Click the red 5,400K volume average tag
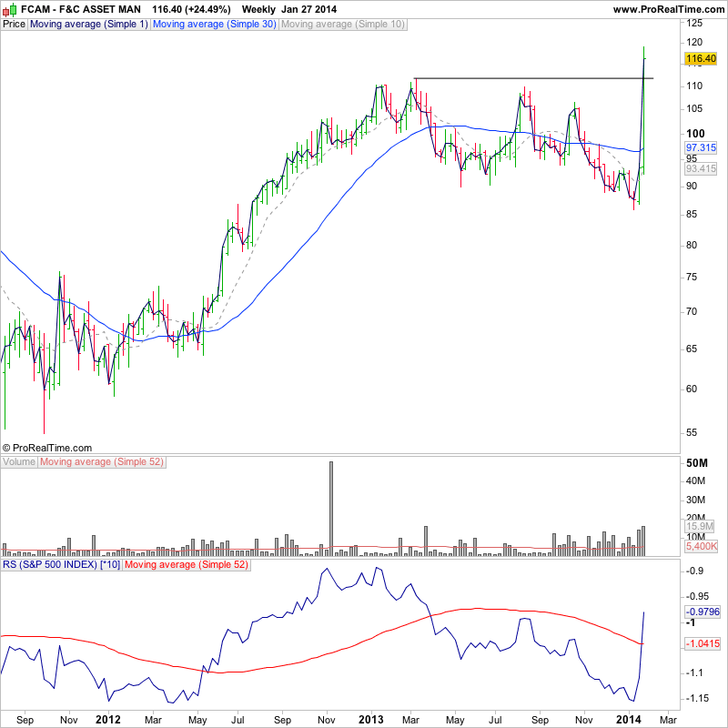The width and height of the screenshot is (728, 728). click(x=701, y=547)
